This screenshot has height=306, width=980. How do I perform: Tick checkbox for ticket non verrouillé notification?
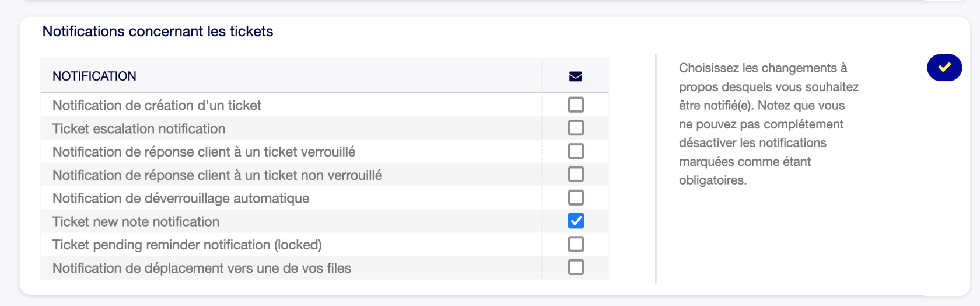tap(576, 175)
